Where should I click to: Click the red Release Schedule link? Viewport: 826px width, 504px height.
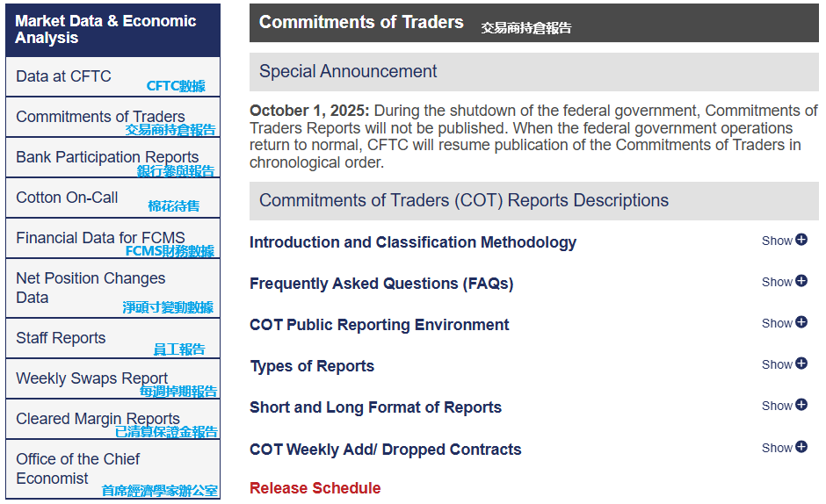click(x=315, y=488)
